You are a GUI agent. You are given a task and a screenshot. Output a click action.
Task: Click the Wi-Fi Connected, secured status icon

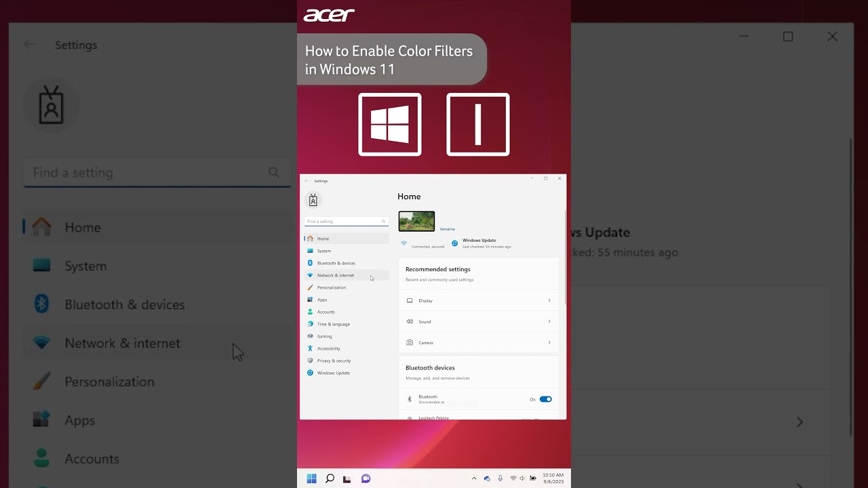pos(404,243)
